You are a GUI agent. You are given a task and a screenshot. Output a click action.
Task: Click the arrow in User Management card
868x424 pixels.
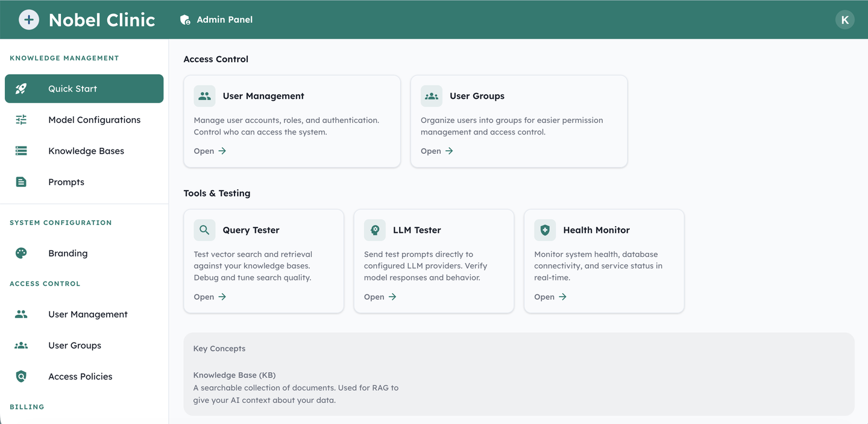[x=222, y=151]
